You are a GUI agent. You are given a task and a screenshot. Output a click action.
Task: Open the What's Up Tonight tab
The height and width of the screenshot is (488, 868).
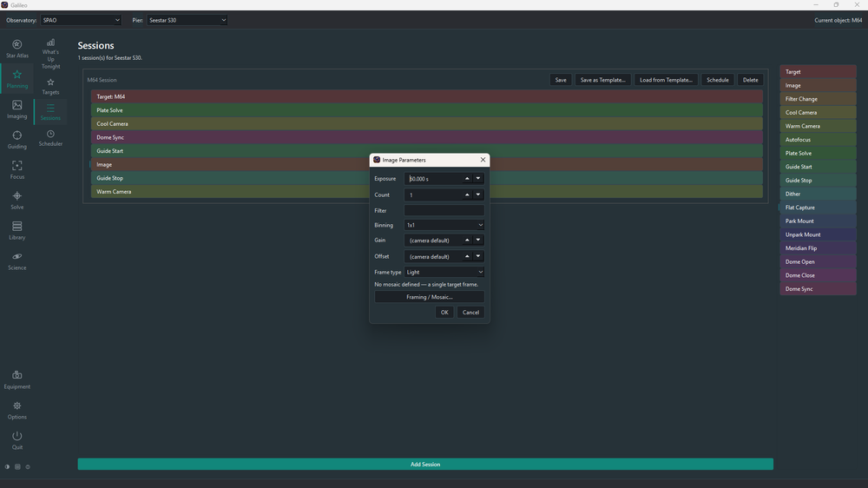pos(50,54)
